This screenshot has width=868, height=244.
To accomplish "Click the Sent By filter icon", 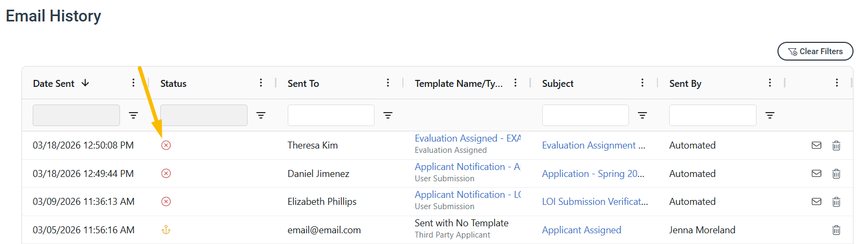I will coord(770,115).
